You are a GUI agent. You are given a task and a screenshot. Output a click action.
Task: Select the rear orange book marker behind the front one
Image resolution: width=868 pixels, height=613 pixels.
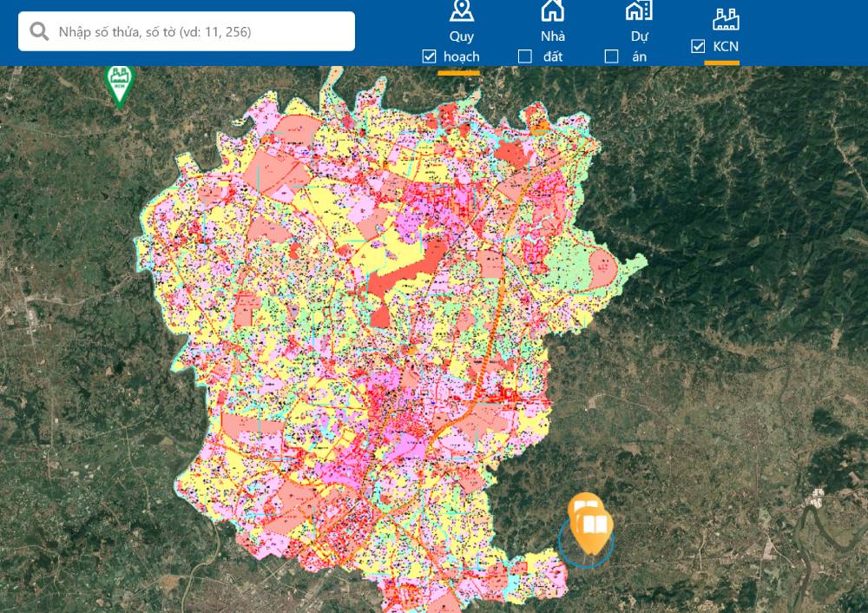581,504
